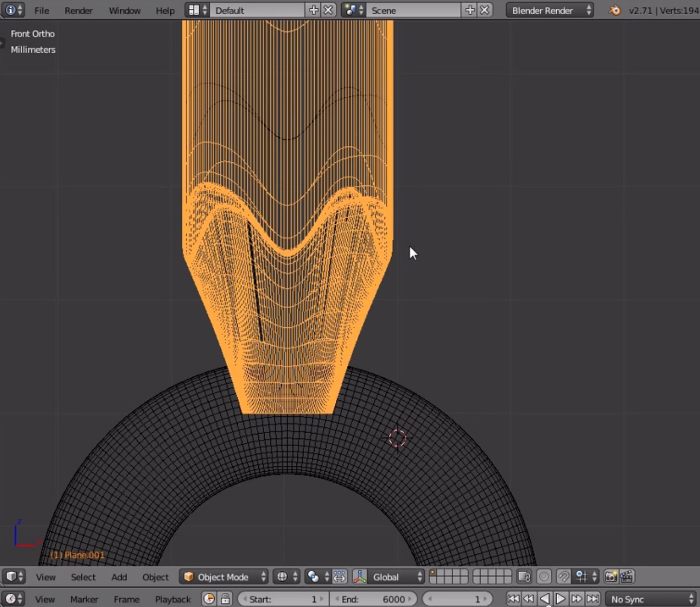The image size is (700, 607).
Task: Click the add new scene plus icon
Action: tap(470, 10)
